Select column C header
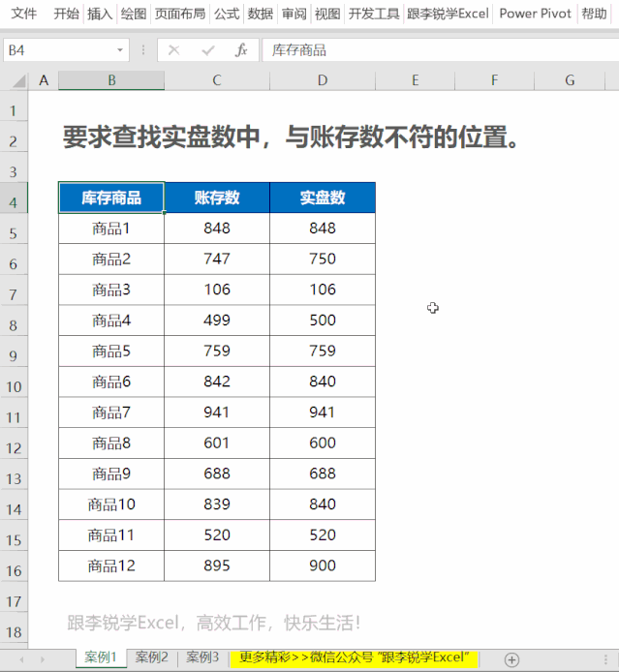Screen dimensions: 619x672 [x=217, y=80]
